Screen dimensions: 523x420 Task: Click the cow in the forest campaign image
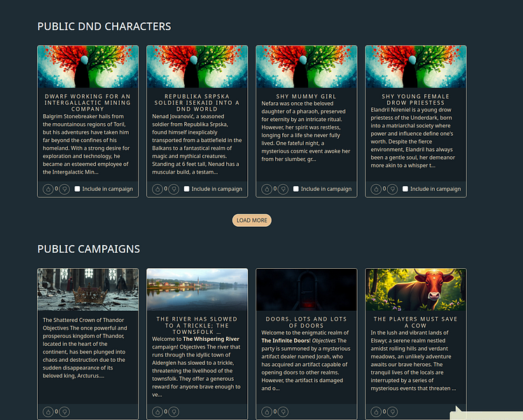(x=416, y=290)
